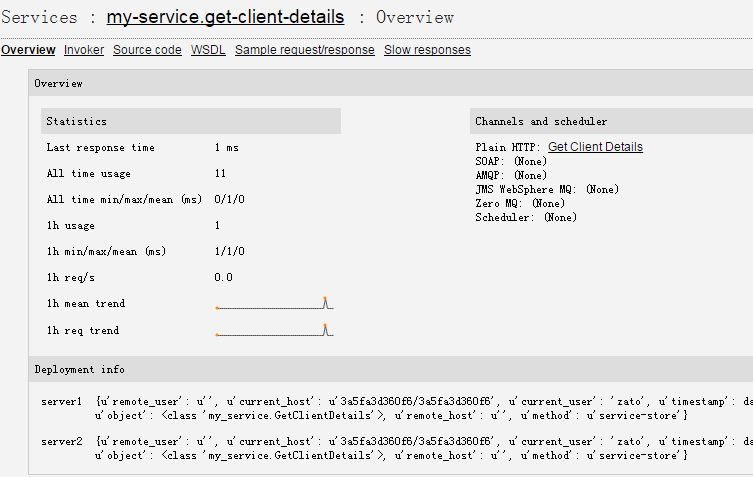Follow the Get Client Details channel link

[595, 147]
